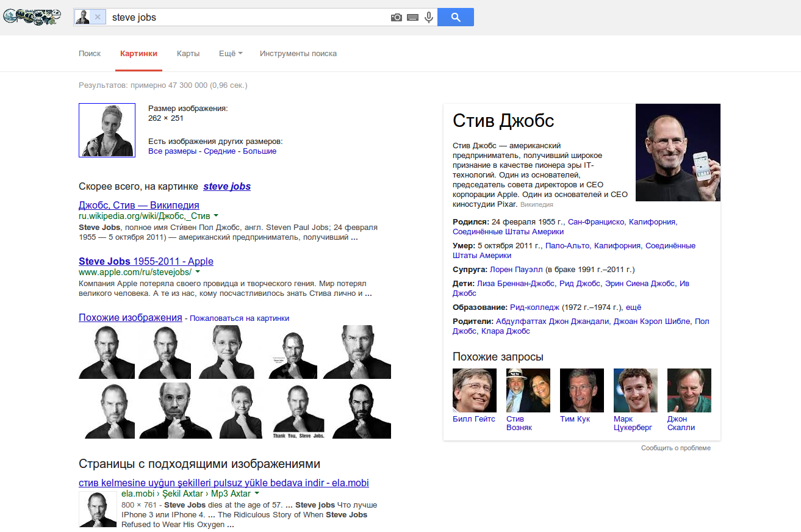Click the blue search magnifier button

click(456, 17)
